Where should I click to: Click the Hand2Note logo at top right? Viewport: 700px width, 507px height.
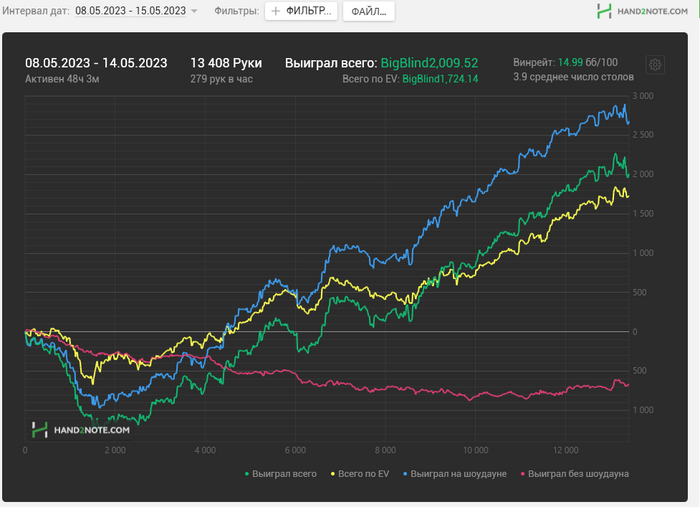[x=642, y=11]
